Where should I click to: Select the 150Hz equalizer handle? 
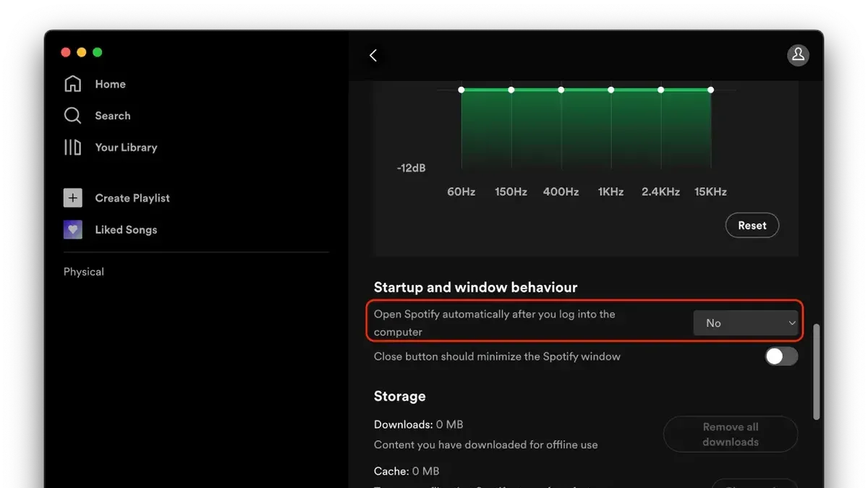click(x=511, y=90)
